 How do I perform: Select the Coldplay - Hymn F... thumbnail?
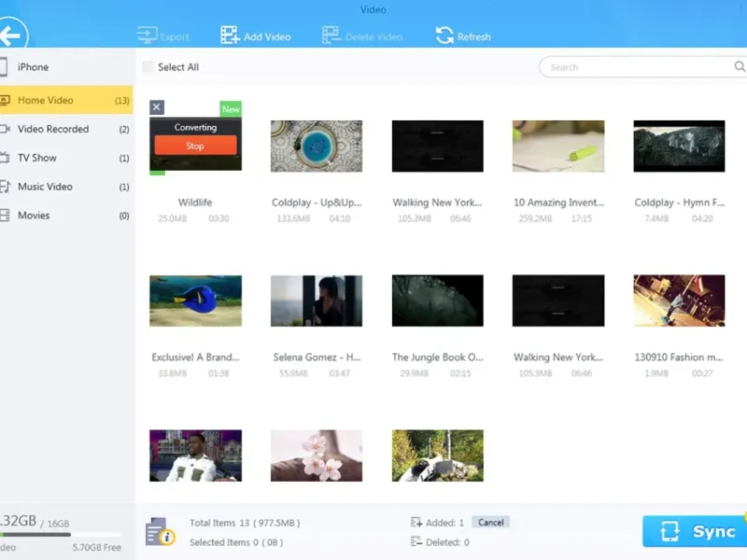click(x=679, y=146)
